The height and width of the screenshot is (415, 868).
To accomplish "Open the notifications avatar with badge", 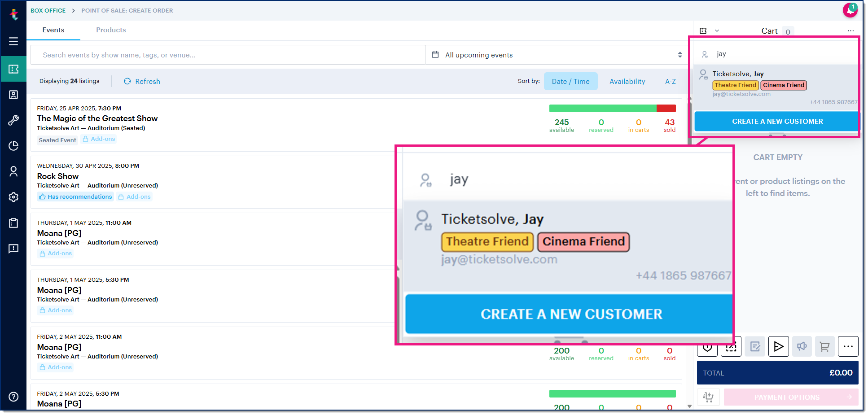I will (850, 10).
